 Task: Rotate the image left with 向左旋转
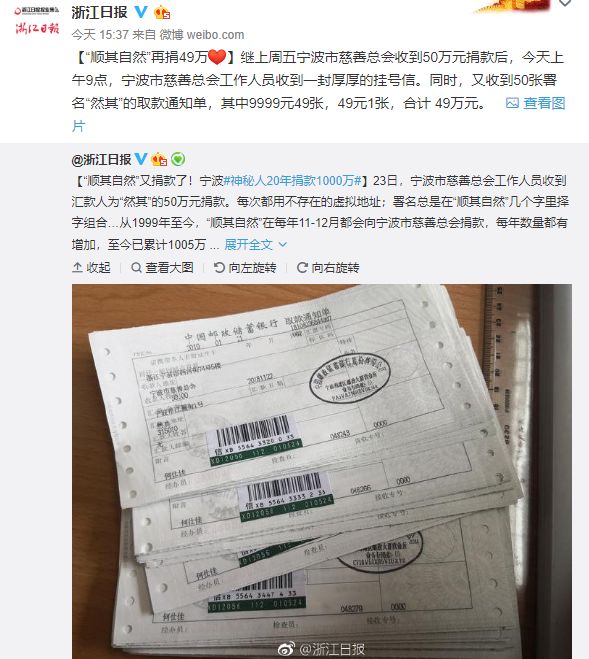245,267
